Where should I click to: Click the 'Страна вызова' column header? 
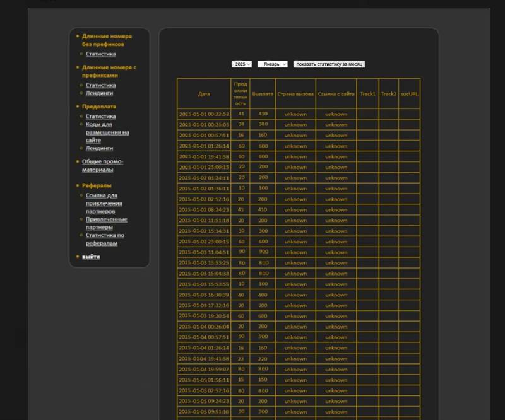295,94
